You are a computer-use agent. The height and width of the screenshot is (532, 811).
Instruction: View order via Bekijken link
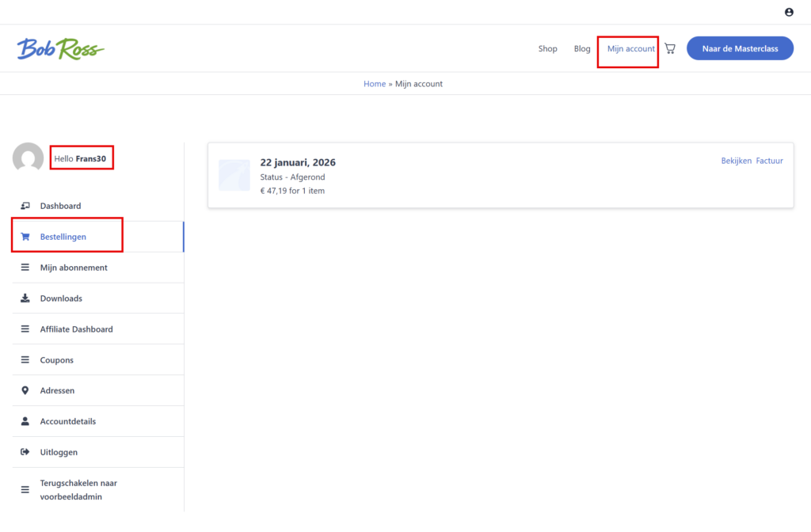tap(736, 161)
